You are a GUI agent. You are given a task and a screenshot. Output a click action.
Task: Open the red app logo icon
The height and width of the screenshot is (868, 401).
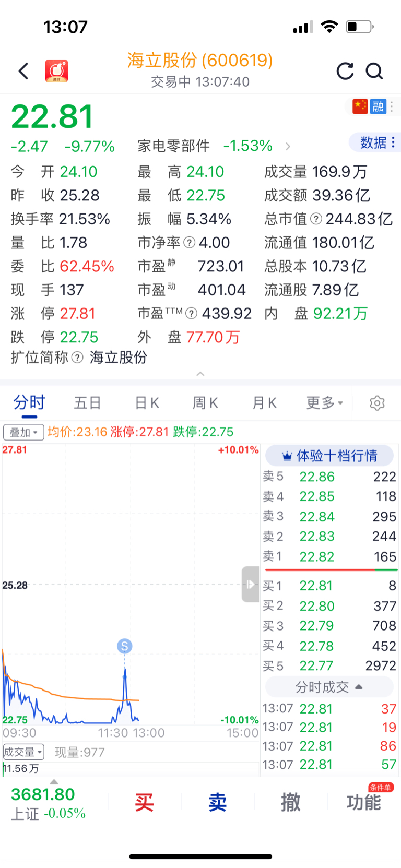click(x=56, y=71)
